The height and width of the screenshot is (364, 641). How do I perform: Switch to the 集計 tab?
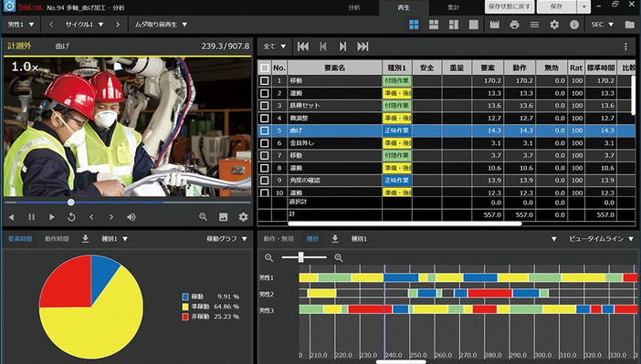pyautogui.click(x=454, y=7)
